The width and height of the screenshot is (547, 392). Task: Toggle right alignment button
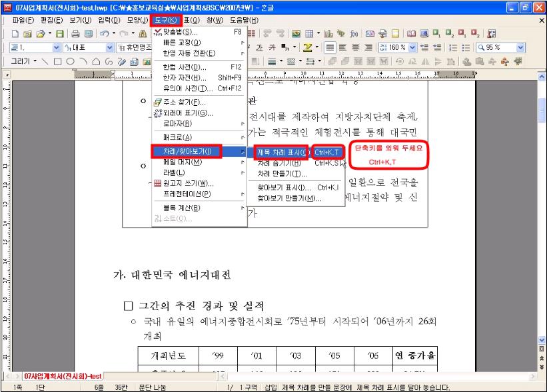[x=368, y=47]
